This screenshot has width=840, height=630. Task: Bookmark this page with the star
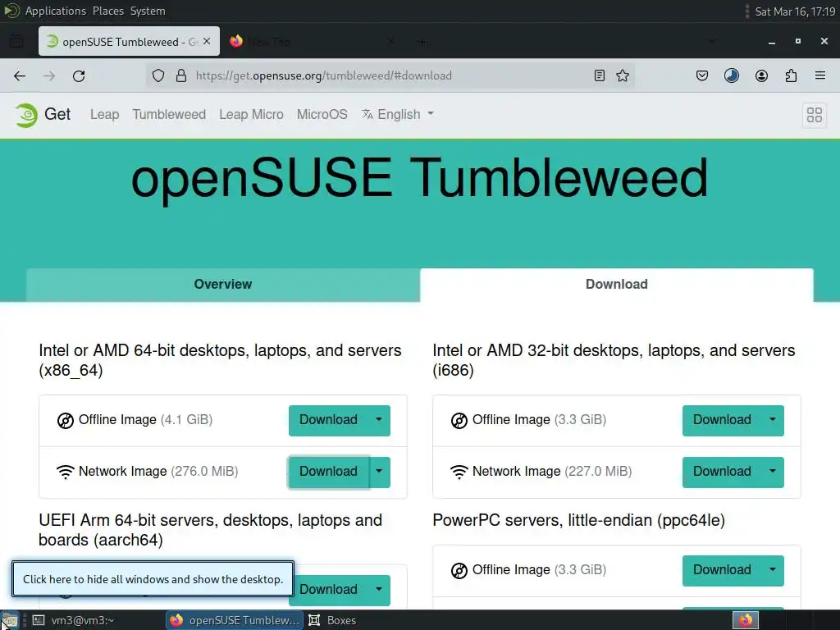coord(622,75)
